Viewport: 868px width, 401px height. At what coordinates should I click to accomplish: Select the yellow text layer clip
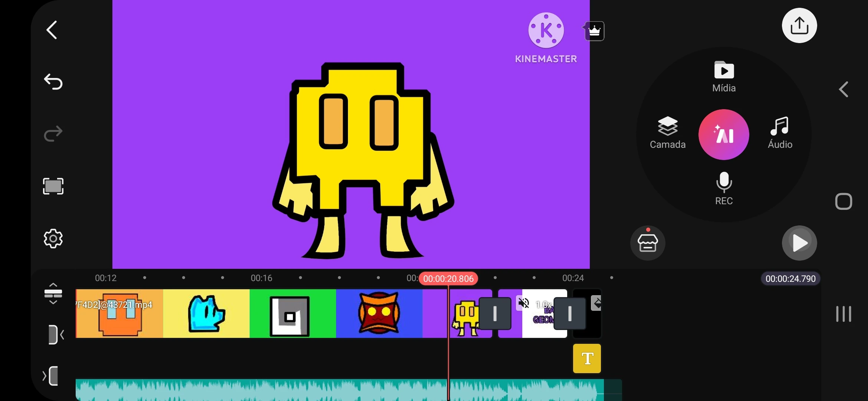click(586, 358)
